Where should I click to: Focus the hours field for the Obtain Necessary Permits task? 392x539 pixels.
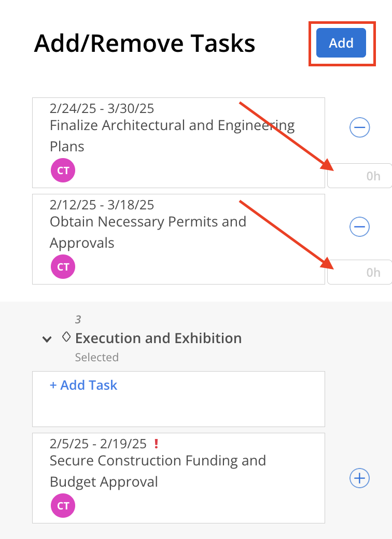pyautogui.click(x=360, y=272)
